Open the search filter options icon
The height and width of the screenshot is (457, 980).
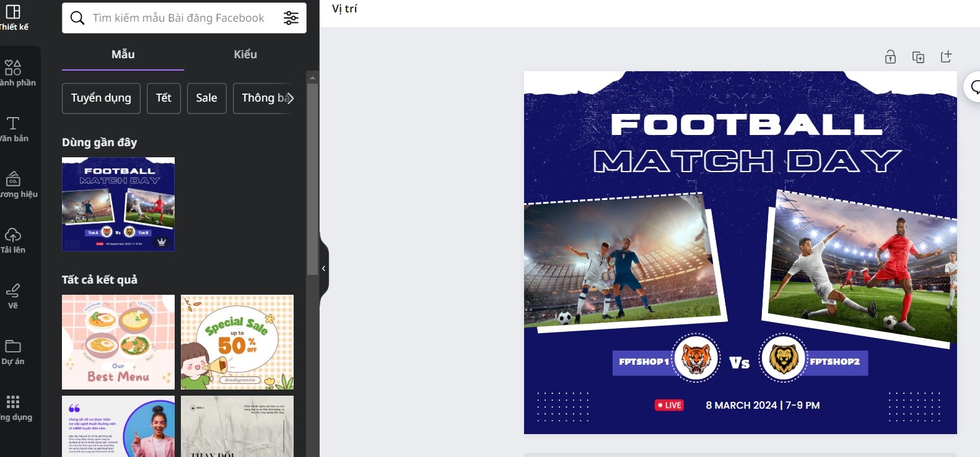tap(291, 18)
